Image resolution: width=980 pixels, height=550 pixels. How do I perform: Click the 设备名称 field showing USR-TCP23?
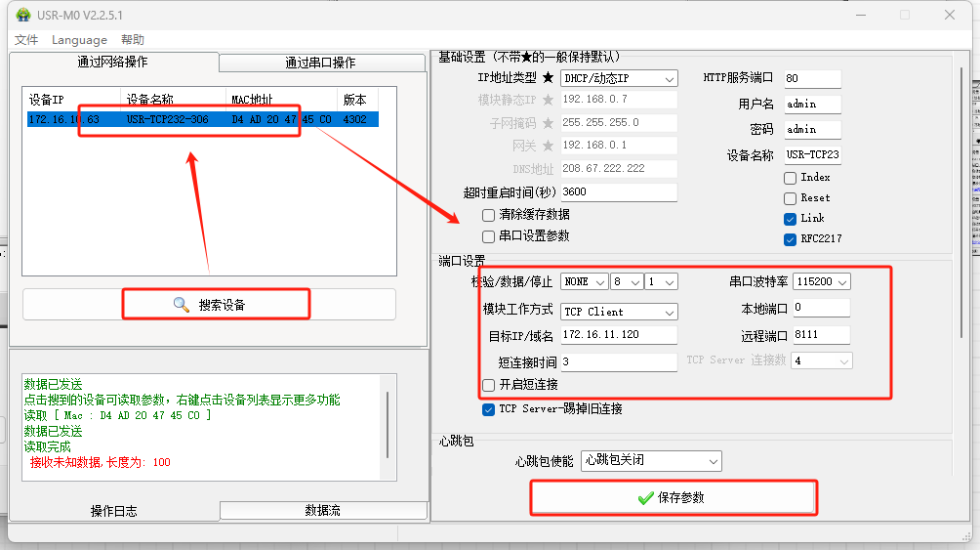[x=812, y=155]
